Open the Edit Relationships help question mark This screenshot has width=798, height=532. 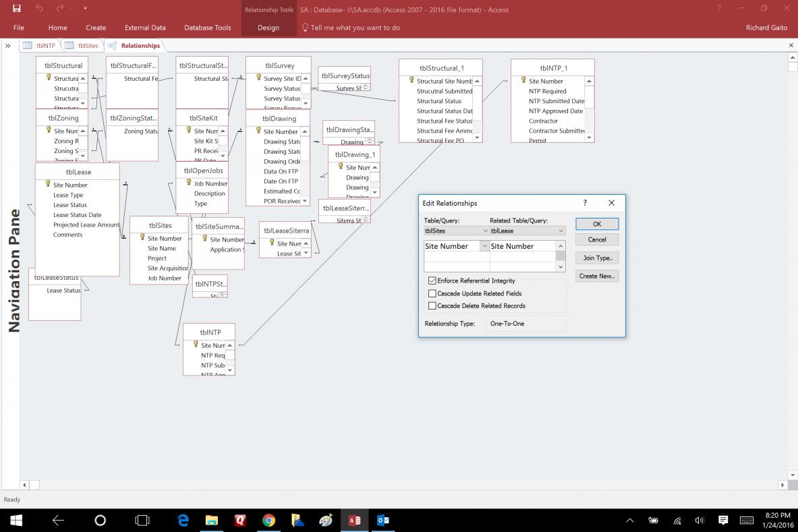click(x=585, y=202)
